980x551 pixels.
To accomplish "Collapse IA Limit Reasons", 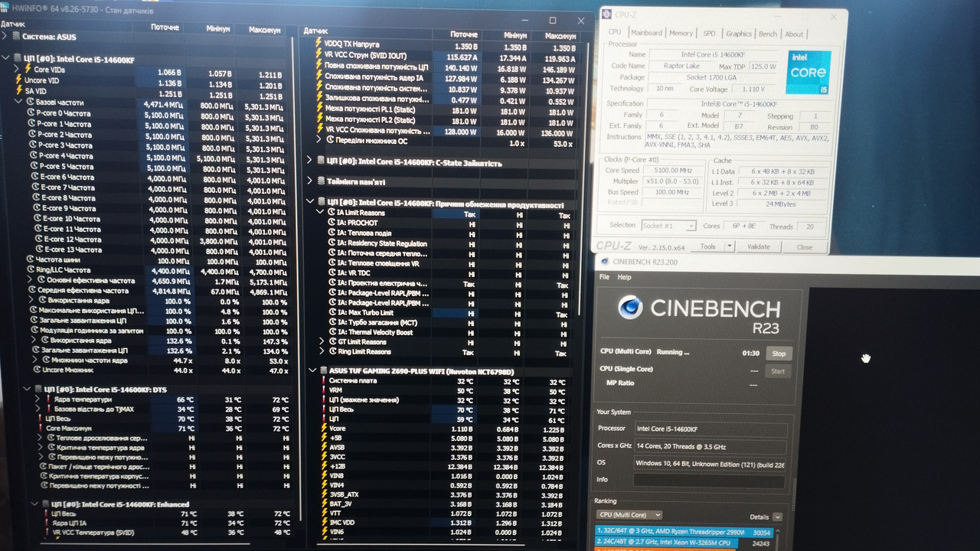I will pyautogui.click(x=322, y=213).
